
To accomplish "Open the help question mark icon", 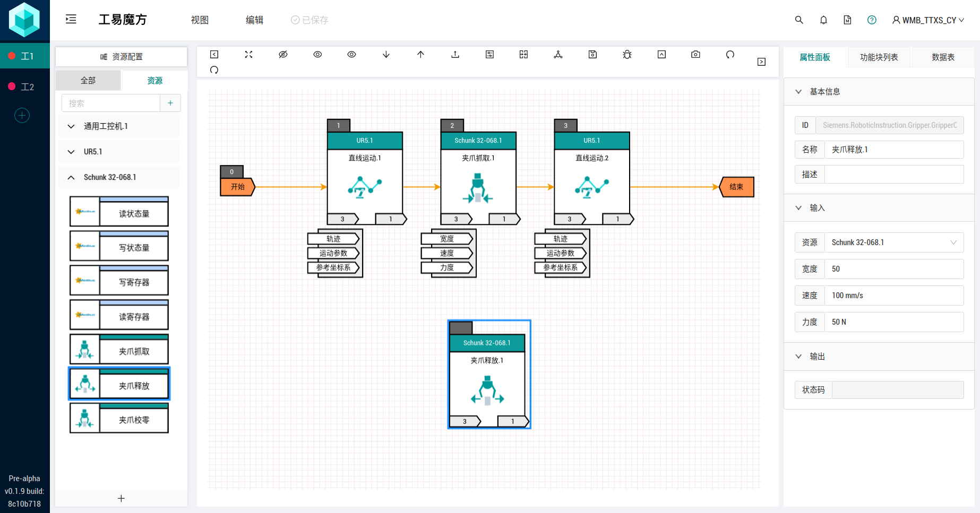I will point(872,20).
